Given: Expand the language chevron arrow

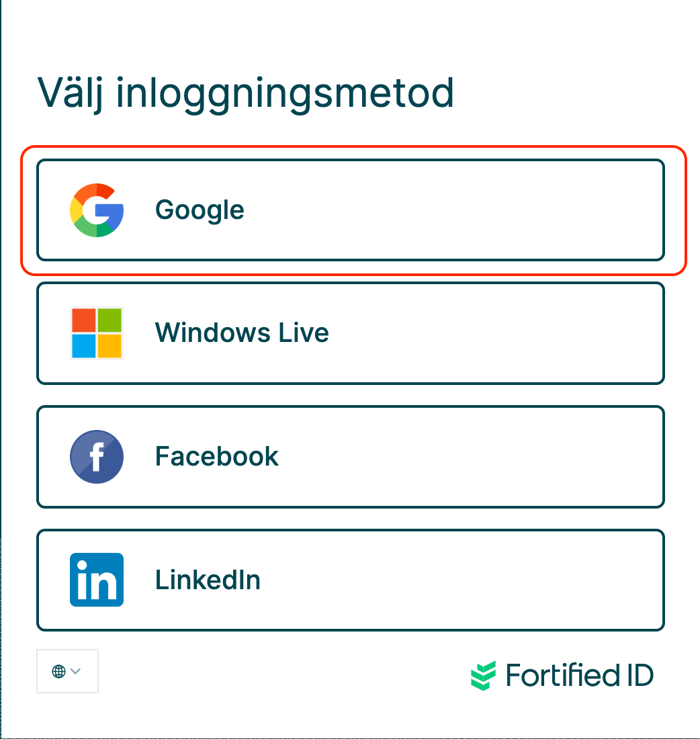Looking at the screenshot, I should click(x=75, y=671).
